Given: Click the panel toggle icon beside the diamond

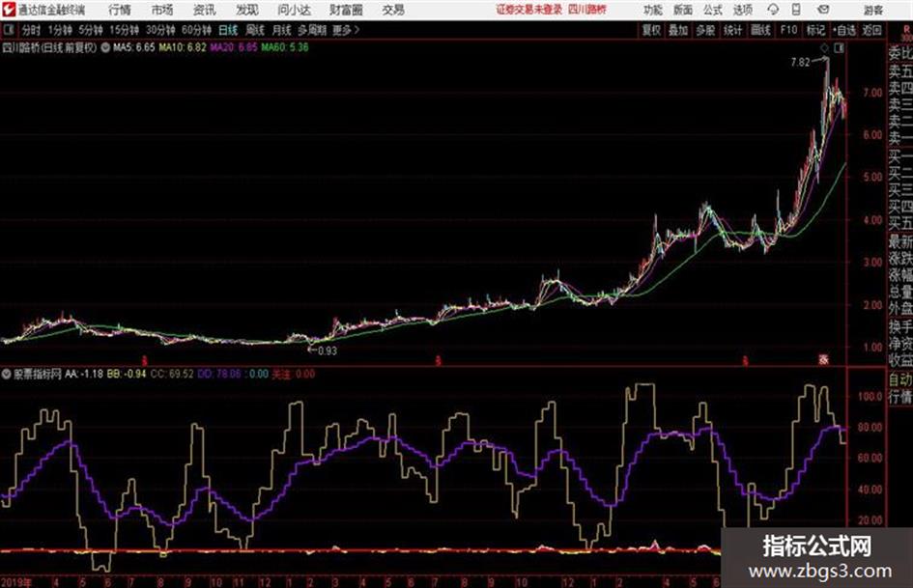Looking at the screenshot, I should coord(839,48).
